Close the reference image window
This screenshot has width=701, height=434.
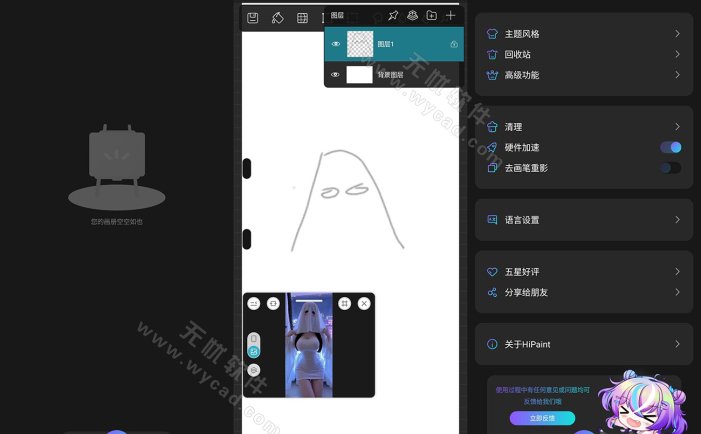pos(364,303)
